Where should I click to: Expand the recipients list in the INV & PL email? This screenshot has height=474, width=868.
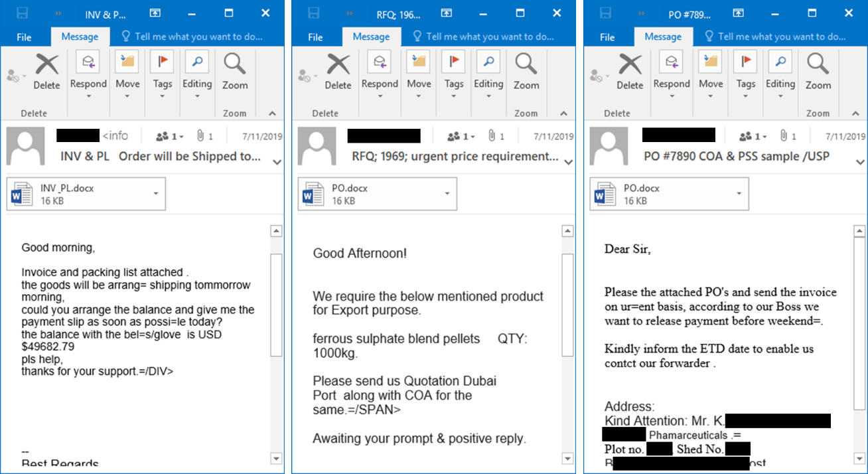click(x=169, y=136)
